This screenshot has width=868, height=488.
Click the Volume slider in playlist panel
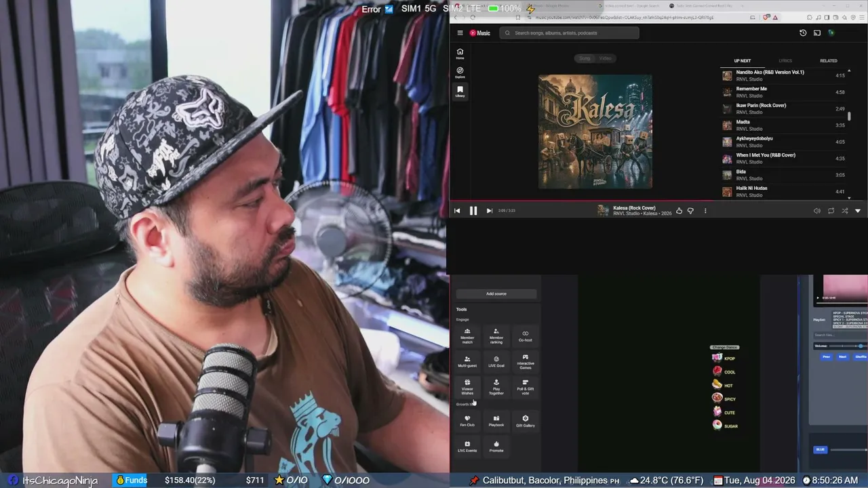tap(848, 346)
